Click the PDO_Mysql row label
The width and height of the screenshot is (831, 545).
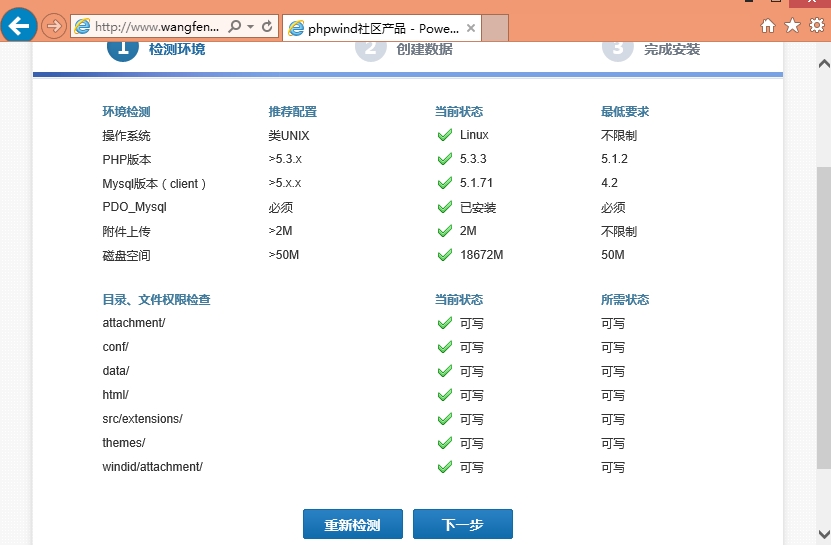pos(134,207)
